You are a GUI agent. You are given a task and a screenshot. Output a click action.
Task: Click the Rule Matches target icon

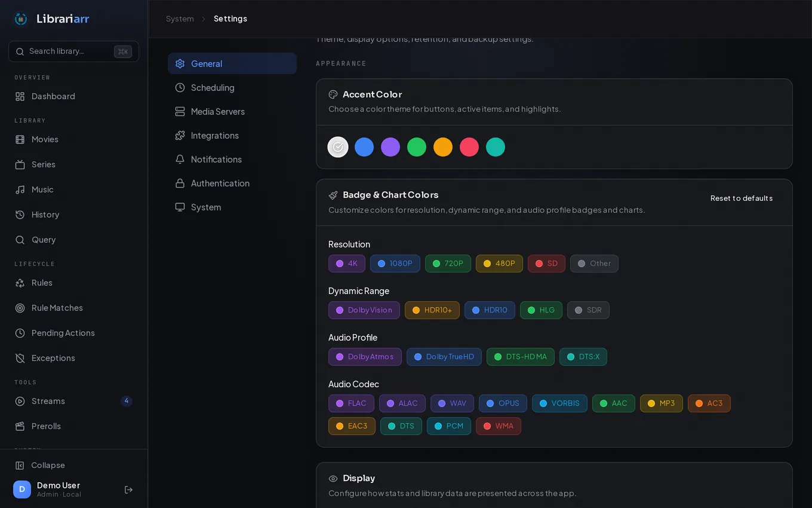[20, 308]
